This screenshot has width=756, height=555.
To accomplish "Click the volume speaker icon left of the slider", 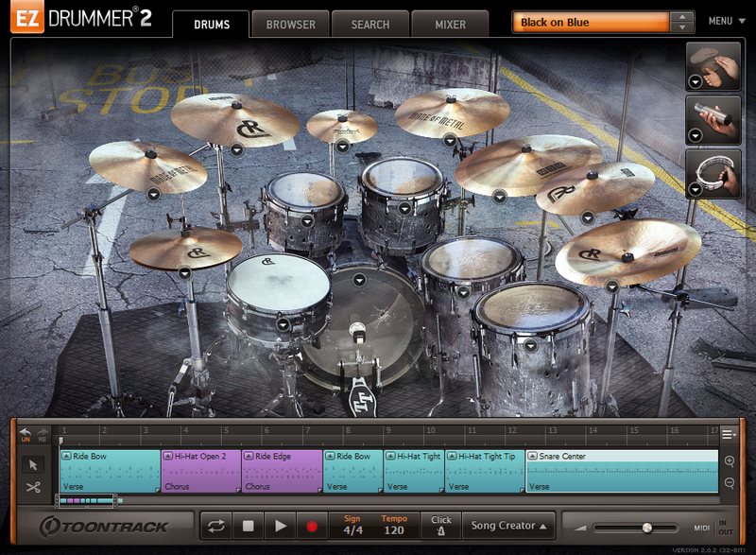I will (580, 528).
